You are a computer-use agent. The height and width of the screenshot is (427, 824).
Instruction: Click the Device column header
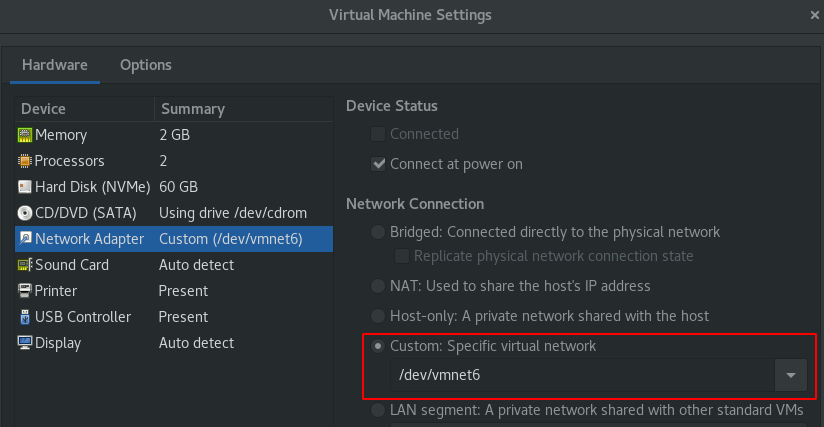85,109
